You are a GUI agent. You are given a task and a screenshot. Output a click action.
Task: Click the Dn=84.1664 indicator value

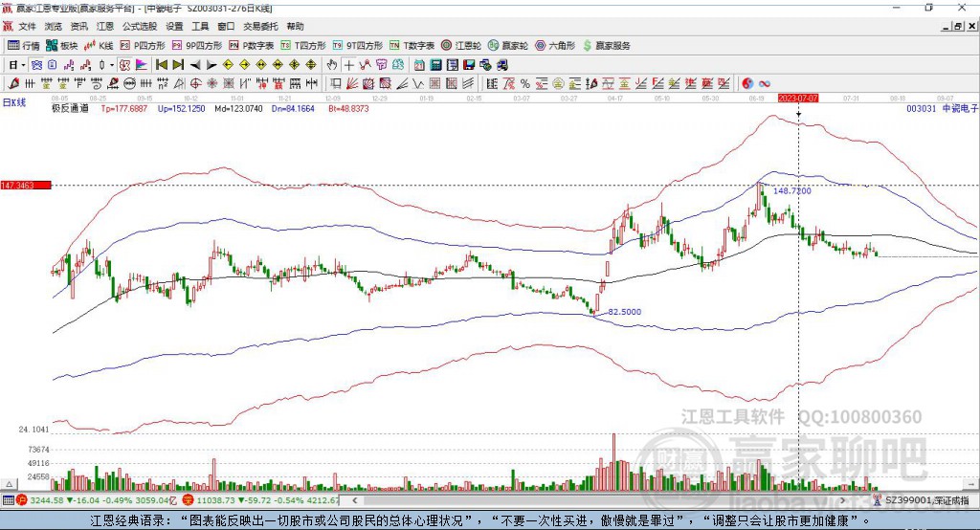(x=293, y=108)
